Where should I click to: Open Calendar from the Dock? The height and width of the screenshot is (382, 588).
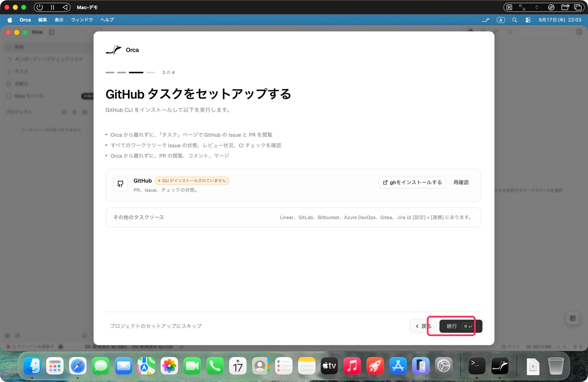click(238, 366)
